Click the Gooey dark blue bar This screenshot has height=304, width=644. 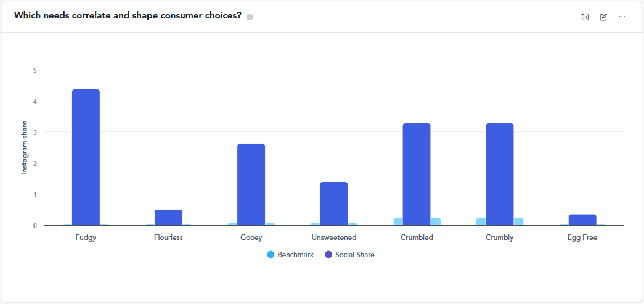click(251, 184)
